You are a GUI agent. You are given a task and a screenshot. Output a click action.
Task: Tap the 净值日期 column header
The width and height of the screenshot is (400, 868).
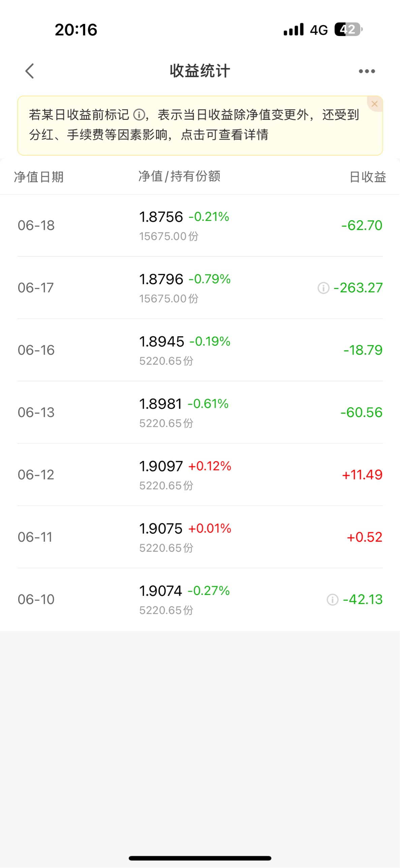(x=39, y=177)
